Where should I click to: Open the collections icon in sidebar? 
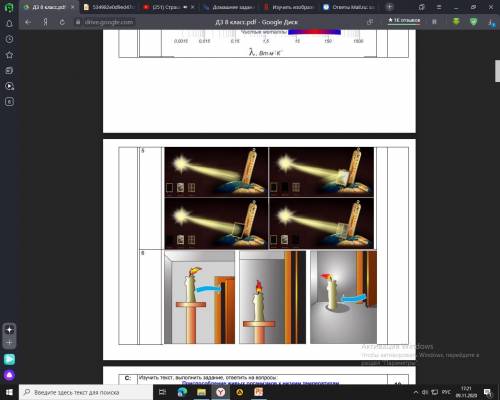tap(9, 70)
